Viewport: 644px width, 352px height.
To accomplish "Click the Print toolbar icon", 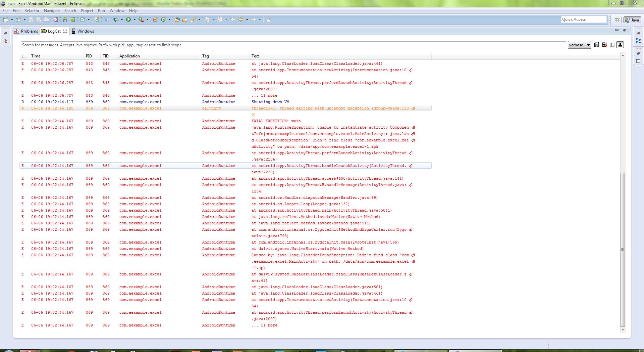I will click(46, 19).
